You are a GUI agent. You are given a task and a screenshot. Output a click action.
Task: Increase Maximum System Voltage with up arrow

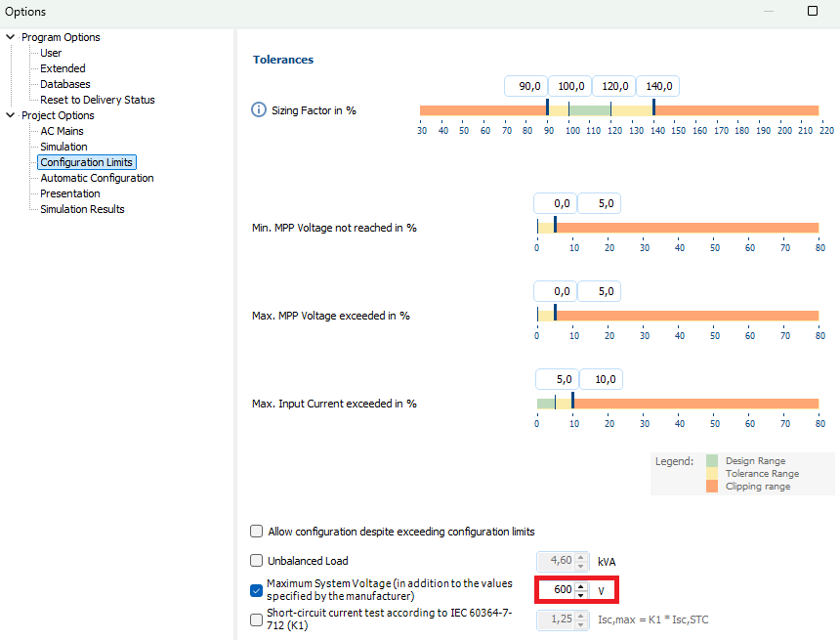point(581,585)
